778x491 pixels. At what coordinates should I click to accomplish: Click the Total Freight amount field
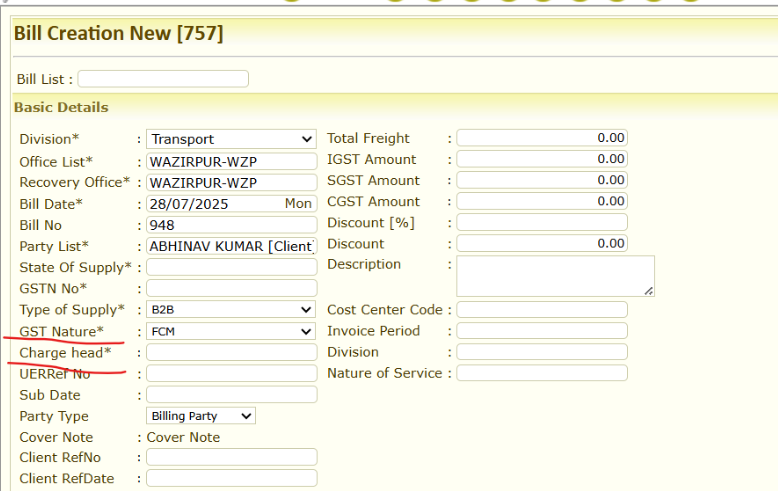point(542,138)
